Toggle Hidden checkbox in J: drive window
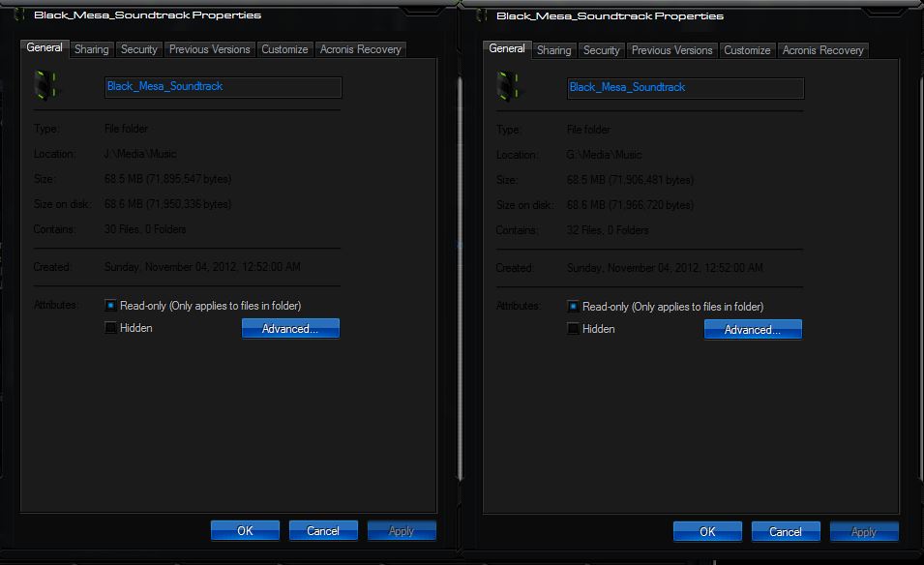The image size is (924, 565). (110, 328)
